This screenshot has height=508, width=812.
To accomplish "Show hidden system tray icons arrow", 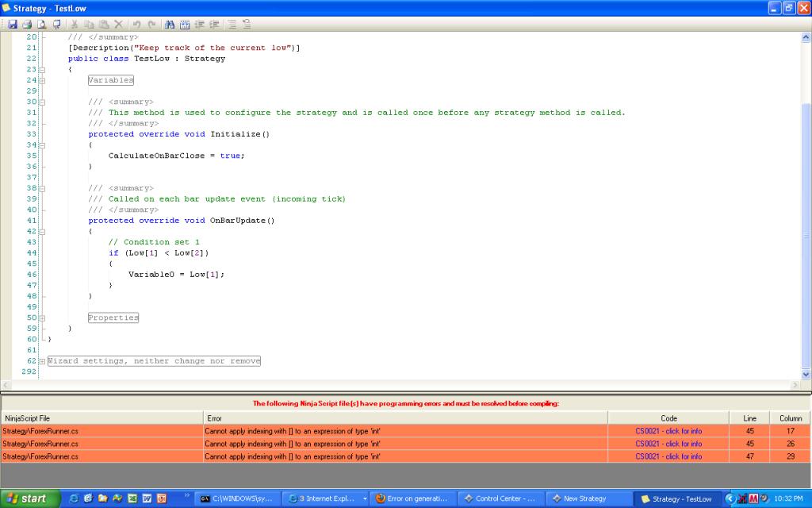I will tap(730, 498).
